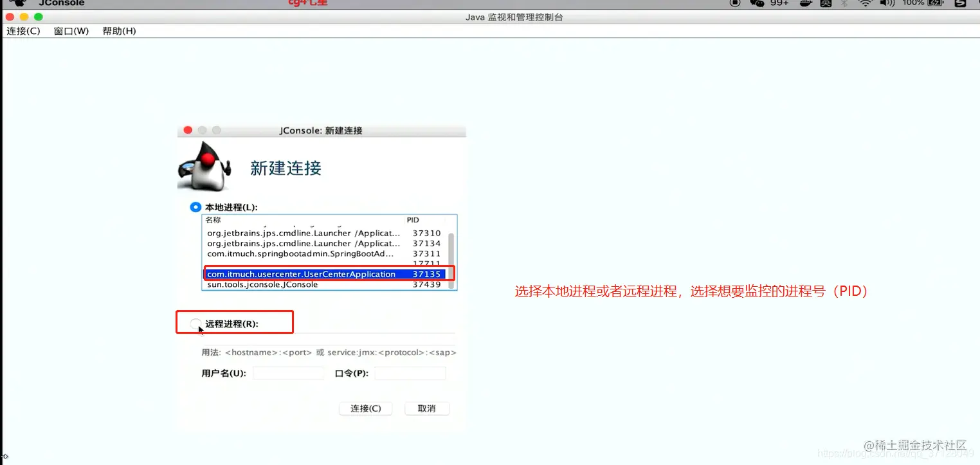This screenshot has width=980, height=465.
Task: Close the JConsole 新建连接 dialog
Action: 188,131
